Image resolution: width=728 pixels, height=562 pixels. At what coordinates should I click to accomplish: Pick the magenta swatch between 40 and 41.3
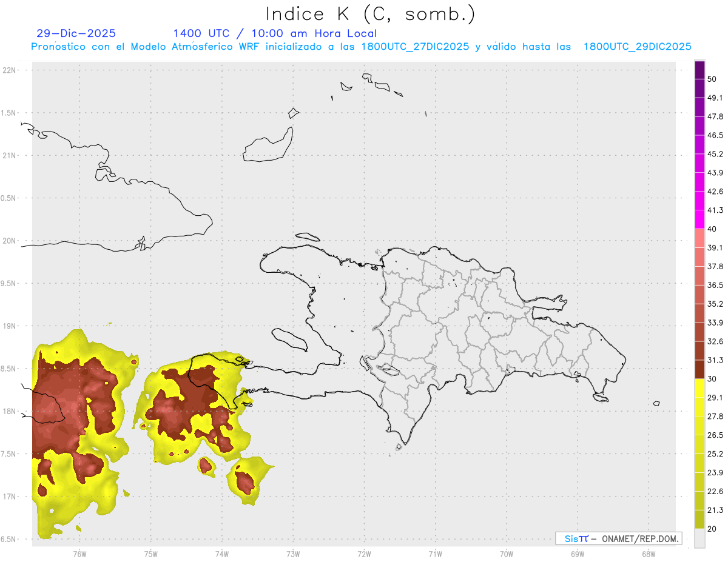699,220
